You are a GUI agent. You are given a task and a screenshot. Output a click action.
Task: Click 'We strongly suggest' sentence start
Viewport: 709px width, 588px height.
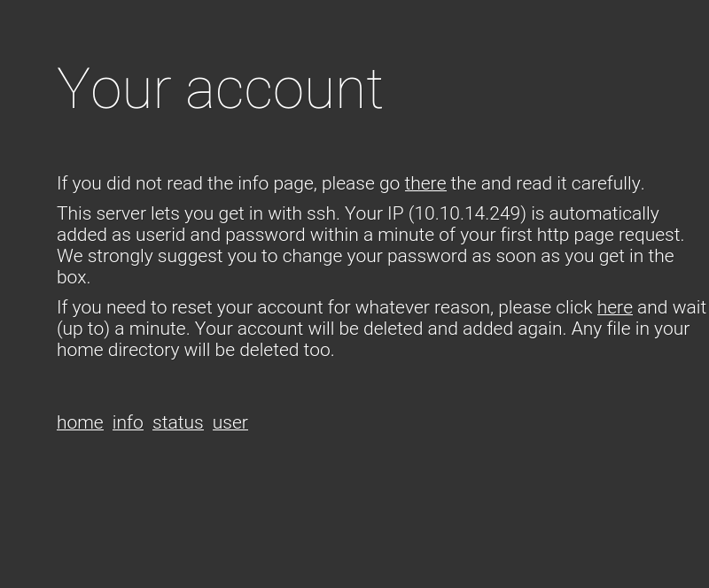point(138,256)
